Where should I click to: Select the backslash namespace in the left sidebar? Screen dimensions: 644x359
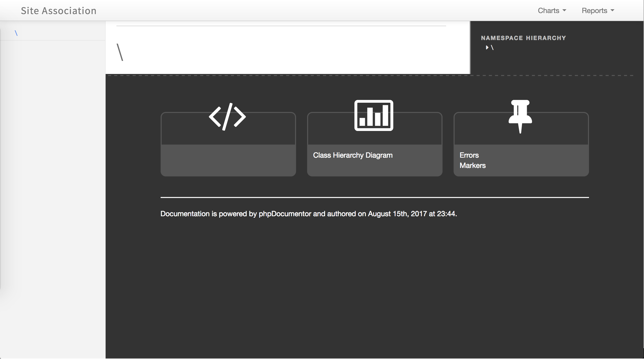[16, 33]
